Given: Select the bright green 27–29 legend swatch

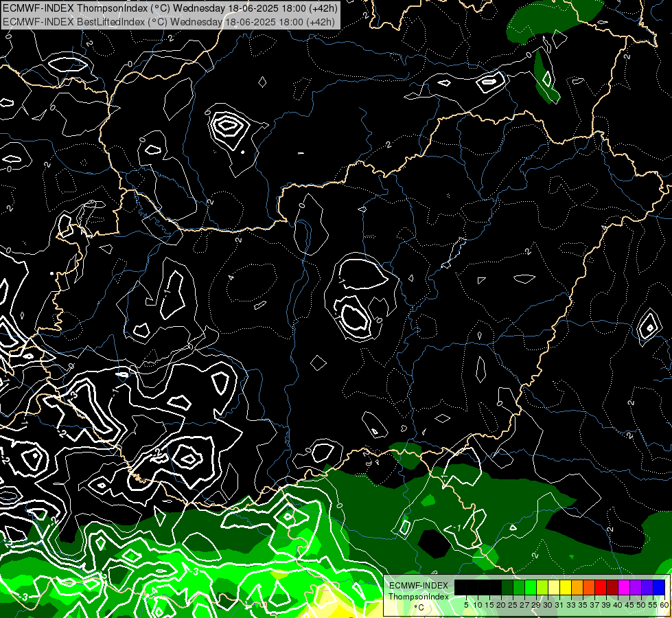Looking at the screenshot, I should (x=531, y=587).
